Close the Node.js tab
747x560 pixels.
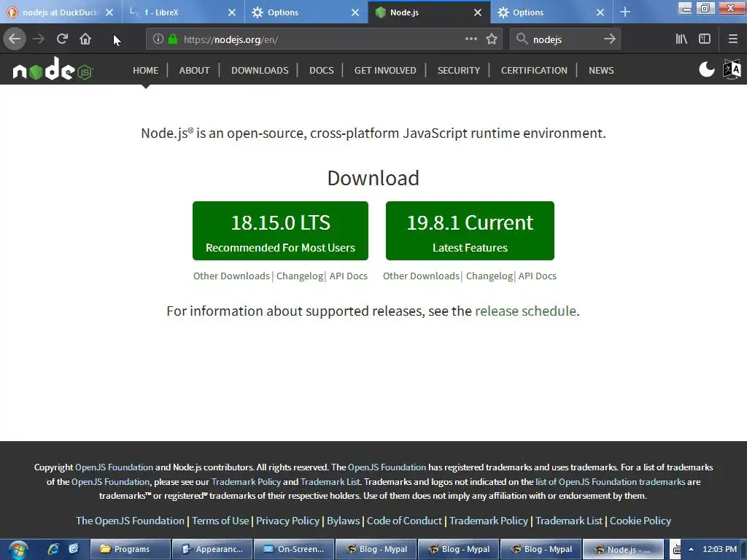coord(478,12)
